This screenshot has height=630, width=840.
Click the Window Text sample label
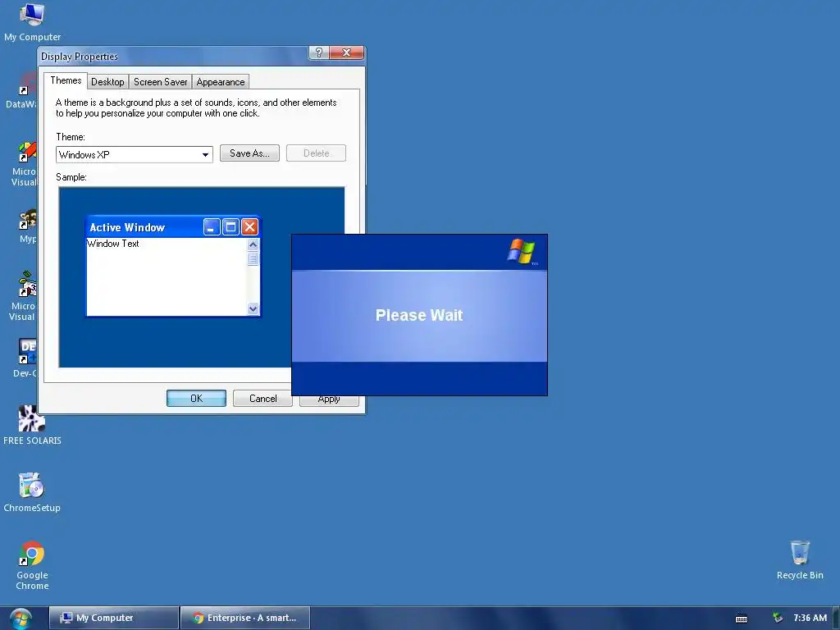coord(113,244)
